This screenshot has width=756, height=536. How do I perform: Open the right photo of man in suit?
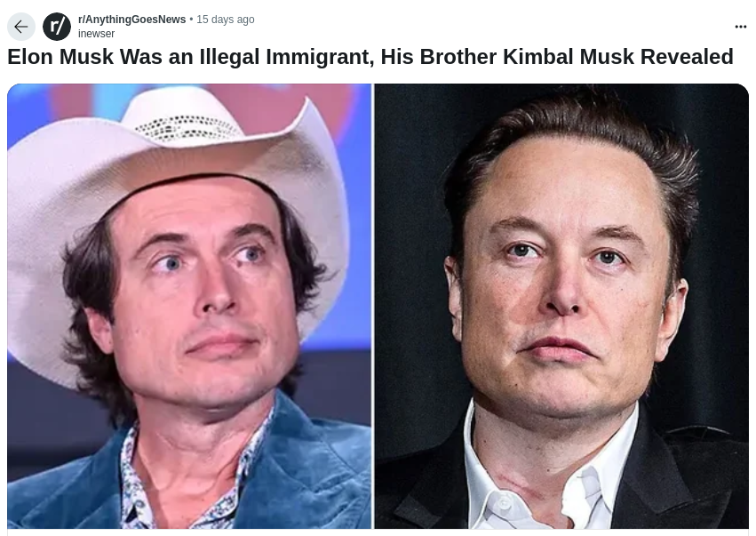(x=561, y=306)
